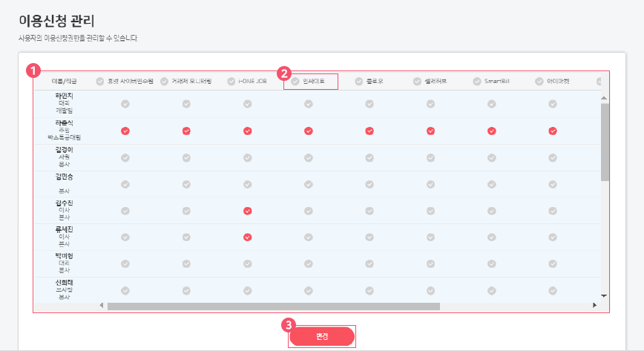Click the horizontal scrollbar thumb
Image resolution: width=644 pixels, height=351 pixels.
(273, 306)
